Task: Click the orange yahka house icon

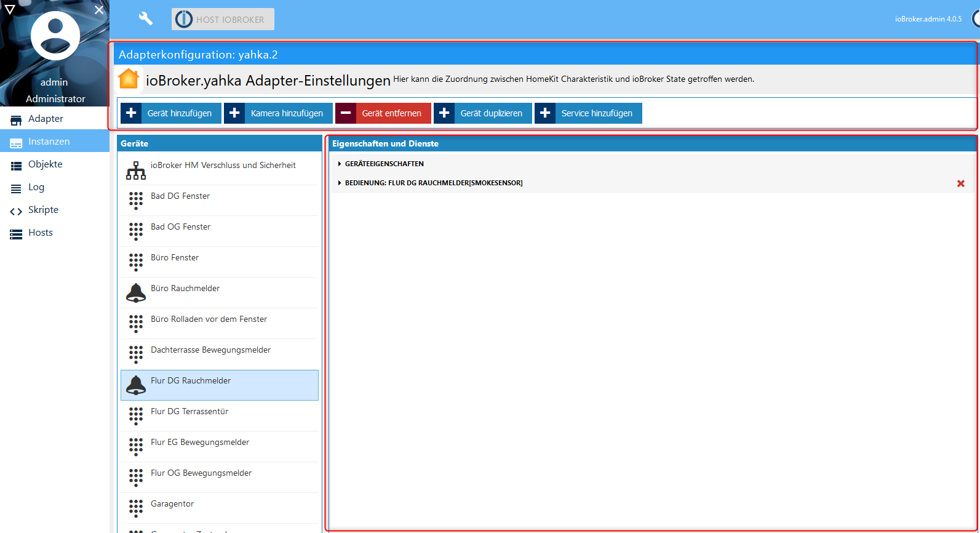Action: 129,79
